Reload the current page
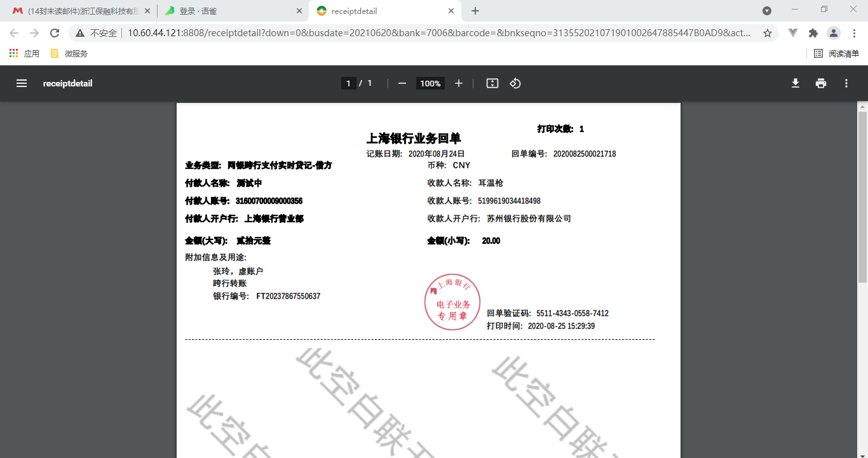The height and width of the screenshot is (458, 868). point(55,33)
